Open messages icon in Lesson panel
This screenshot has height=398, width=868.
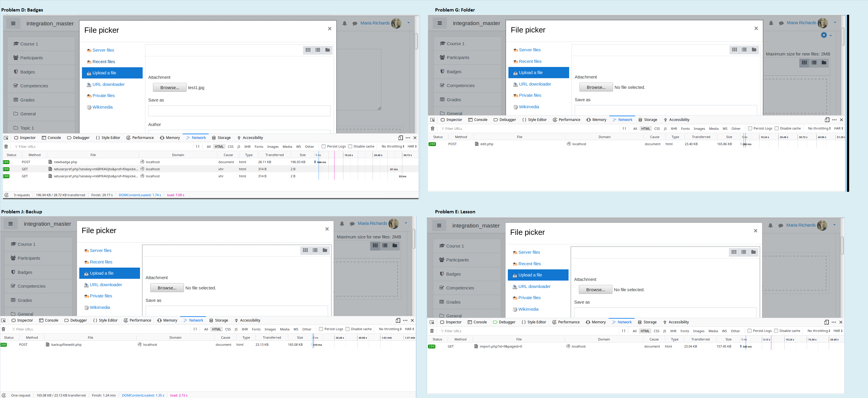(781, 226)
